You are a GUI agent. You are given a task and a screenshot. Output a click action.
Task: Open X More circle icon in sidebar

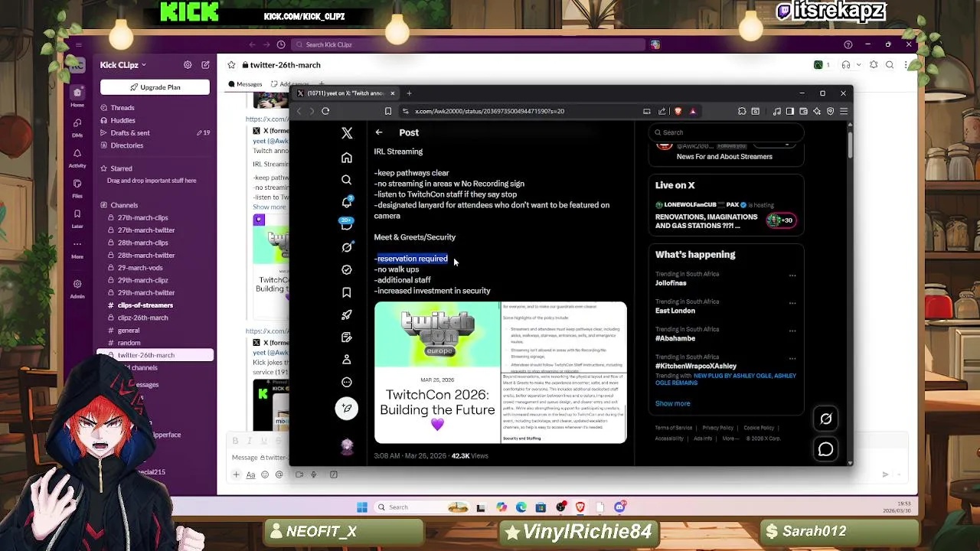coord(347,382)
